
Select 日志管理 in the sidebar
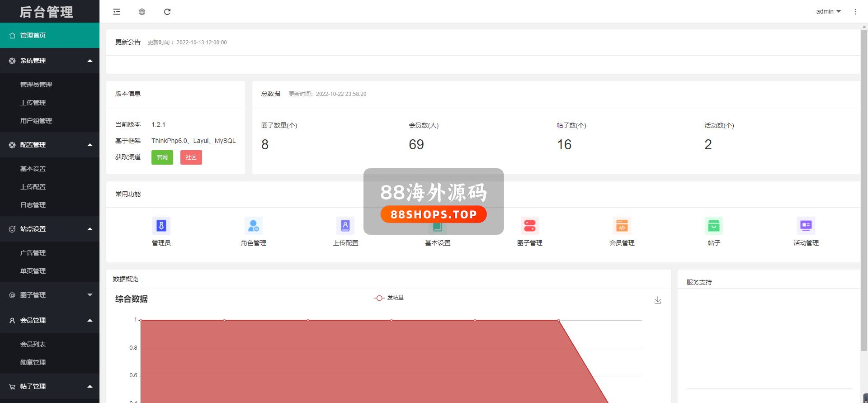(33, 205)
